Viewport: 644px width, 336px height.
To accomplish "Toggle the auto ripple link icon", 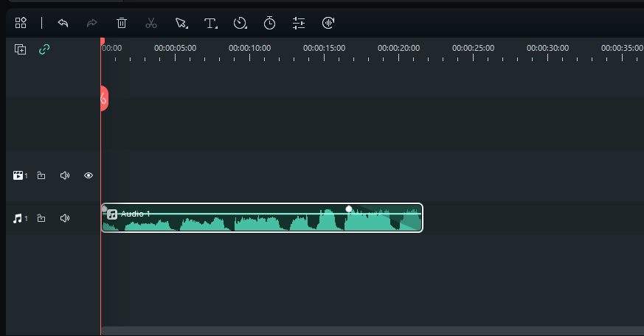I will pos(44,49).
